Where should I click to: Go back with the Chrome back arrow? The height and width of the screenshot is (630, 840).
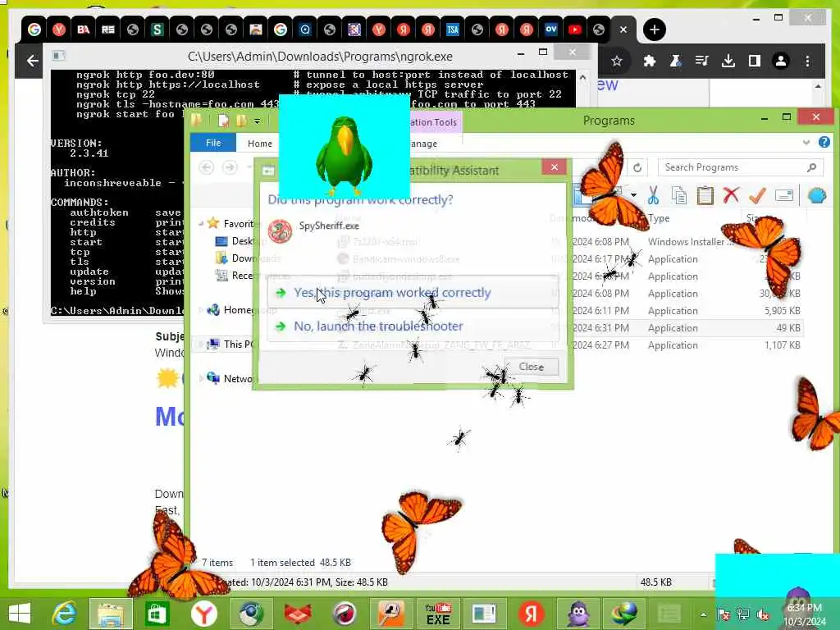click(x=32, y=61)
